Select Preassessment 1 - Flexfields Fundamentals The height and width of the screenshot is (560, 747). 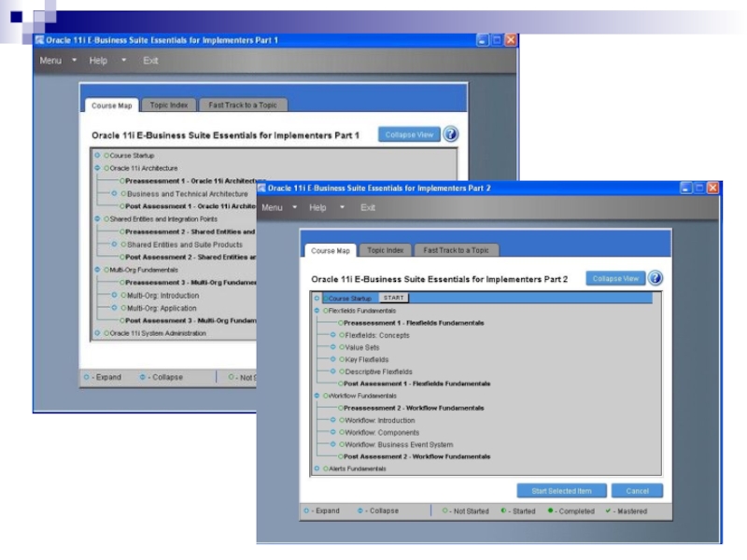coord(414,323)
